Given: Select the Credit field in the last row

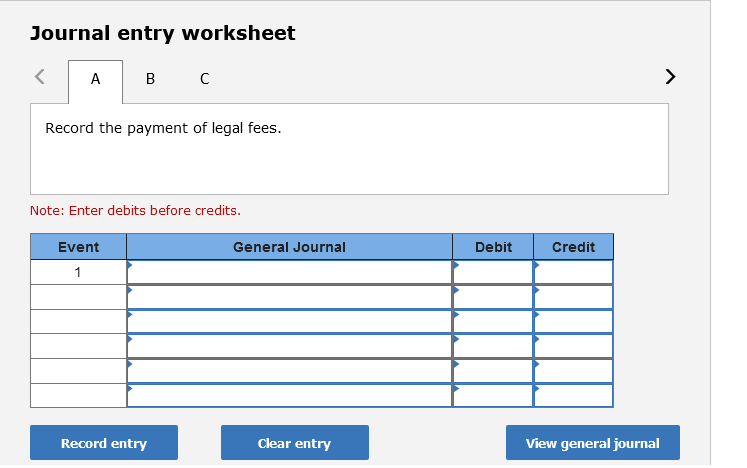Looking at the screenshot, I should point(574,396).
